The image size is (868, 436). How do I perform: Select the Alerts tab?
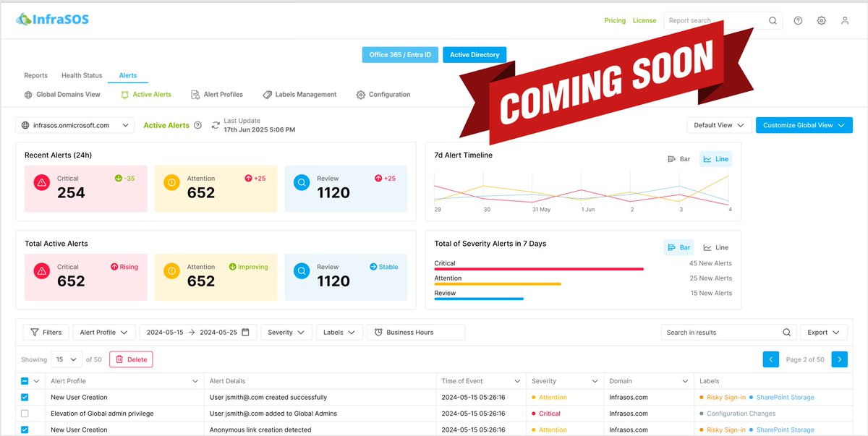[x=128, y=75]
